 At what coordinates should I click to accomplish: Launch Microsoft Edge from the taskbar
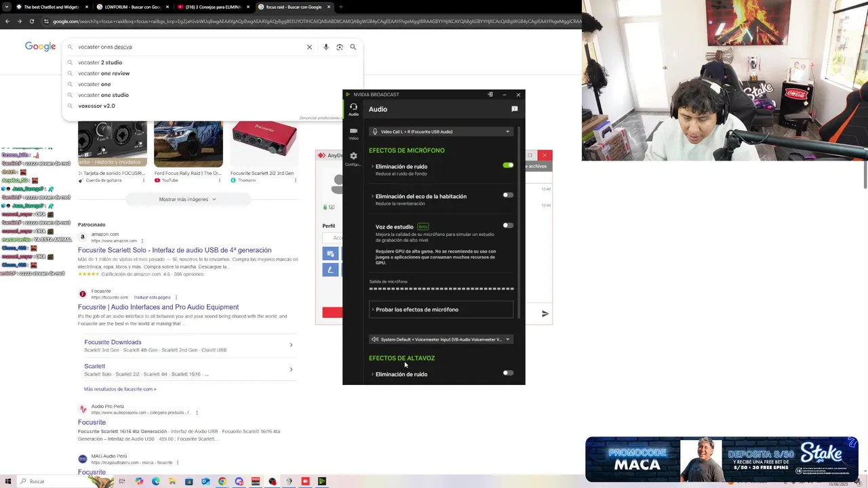click(x=156, y=481)
